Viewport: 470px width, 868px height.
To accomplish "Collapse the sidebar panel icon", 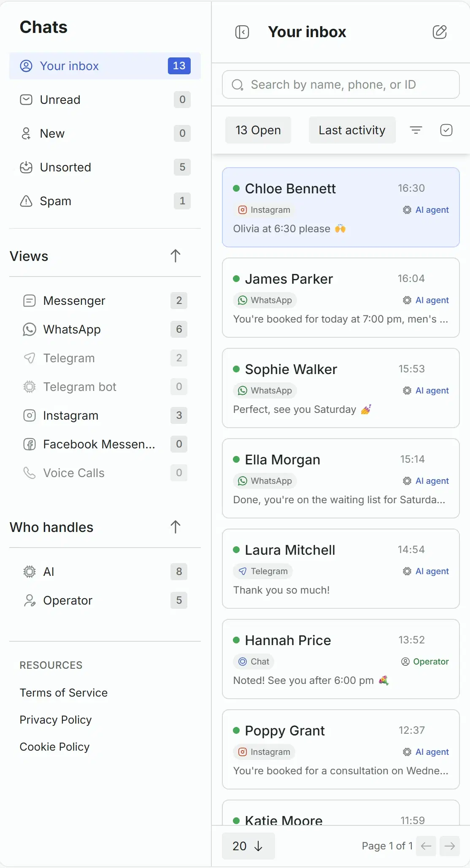I will pos(242,32).
